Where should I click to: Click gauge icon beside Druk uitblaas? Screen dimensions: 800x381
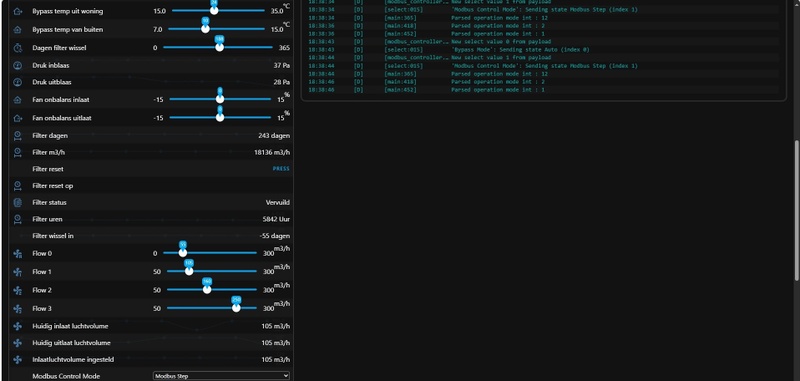pos(17,82)
